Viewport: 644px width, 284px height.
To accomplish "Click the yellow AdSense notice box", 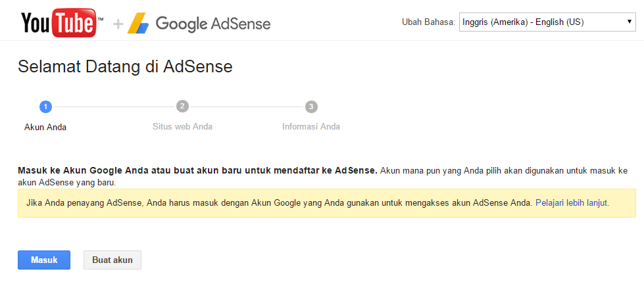I will pos(327,203).
